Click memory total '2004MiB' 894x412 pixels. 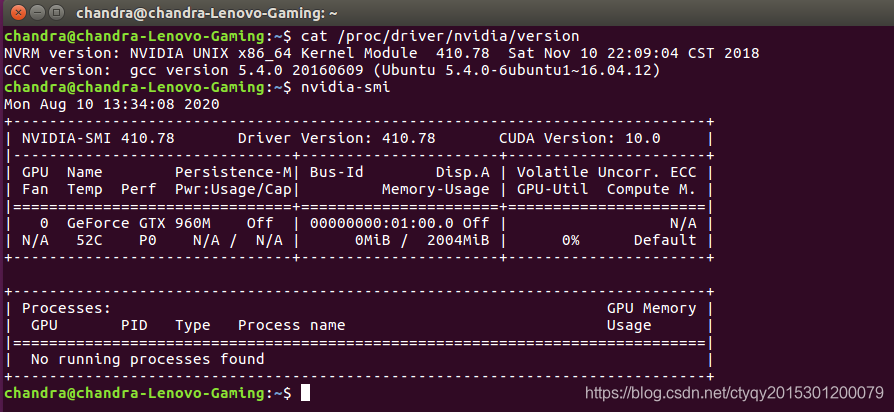pyautogui.click(x=458, y=240)
